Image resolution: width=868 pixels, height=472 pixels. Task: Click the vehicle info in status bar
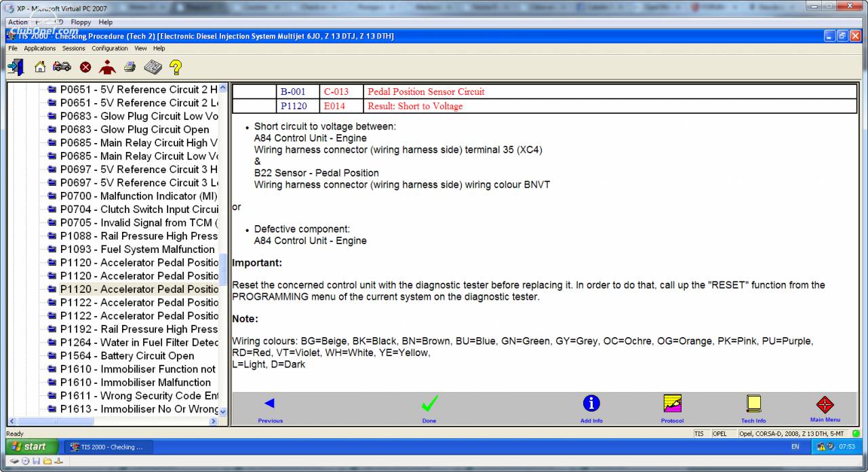pyautogui.click(x=792, y=434)
